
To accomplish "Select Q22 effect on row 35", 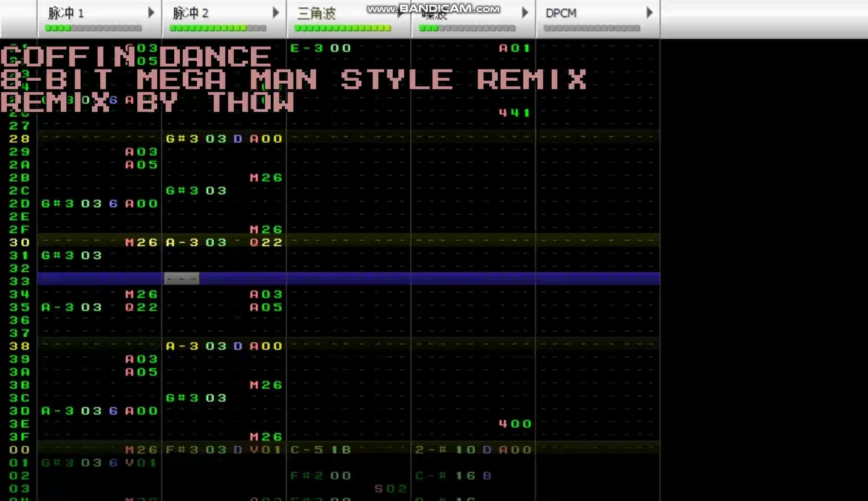I will 141,308.
